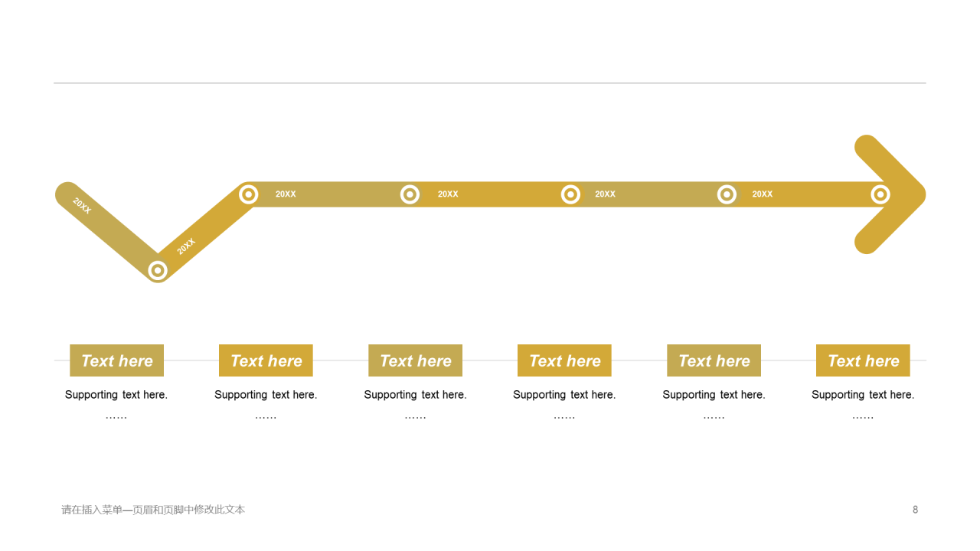Select the first 'Text here' box
This screenshot has height=551, width=980.
(x=117, y=360)
